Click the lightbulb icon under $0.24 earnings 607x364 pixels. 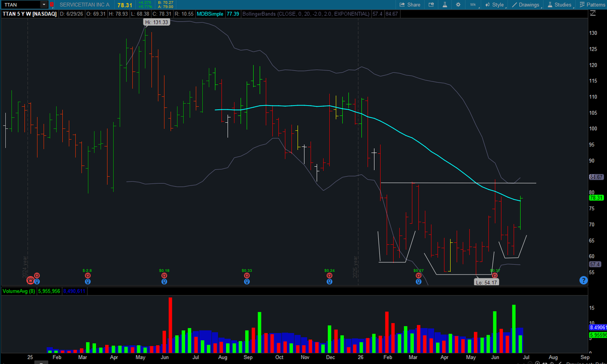tap(329, 282)
